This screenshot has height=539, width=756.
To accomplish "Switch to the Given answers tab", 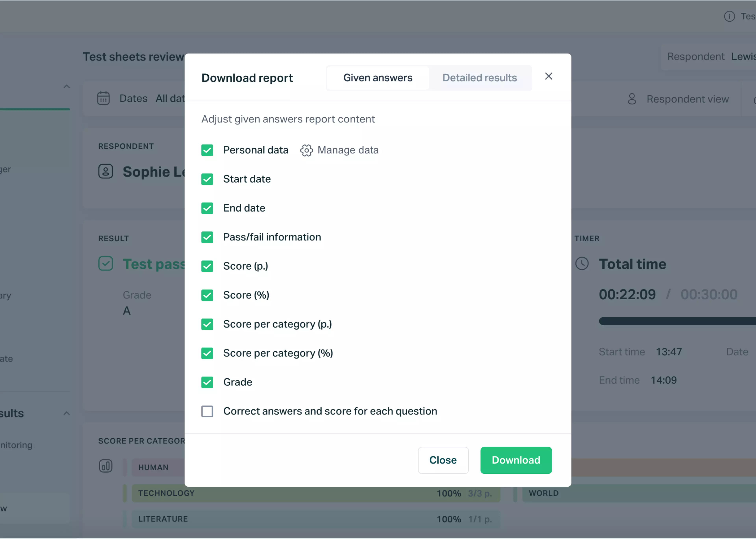I will (378, 77).
